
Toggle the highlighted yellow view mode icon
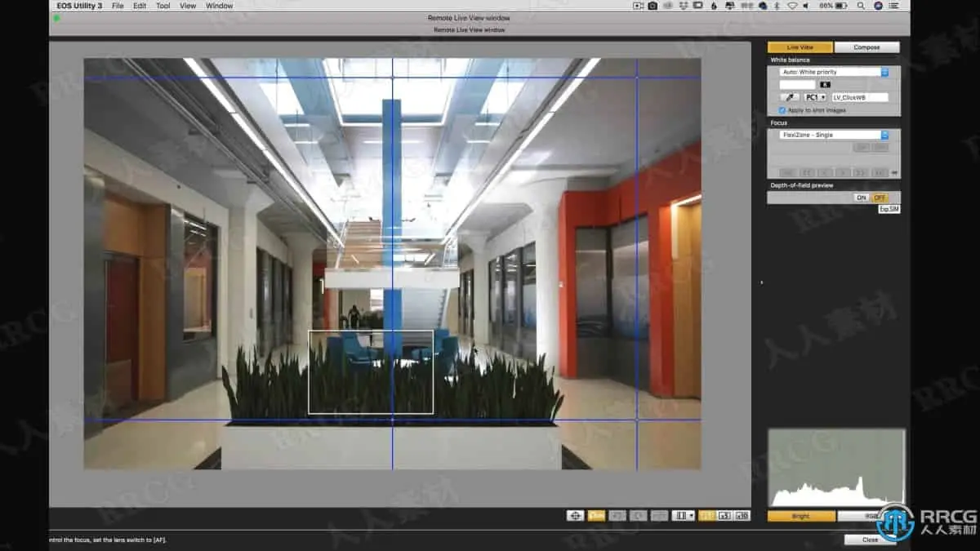click(596, 516)
